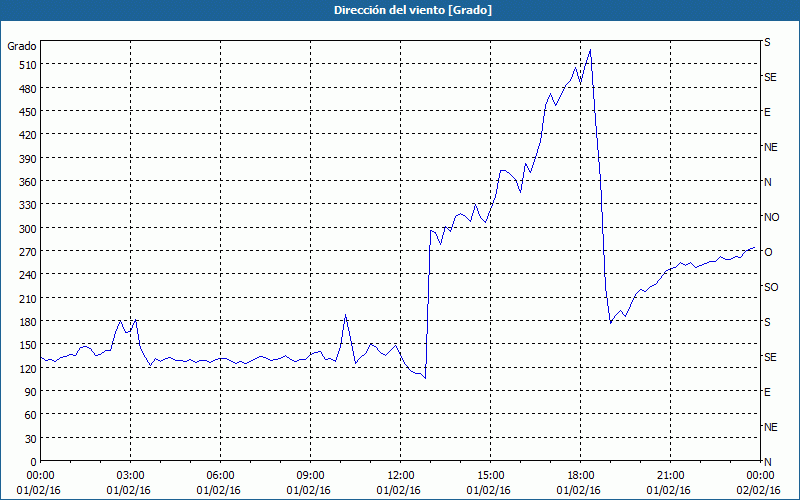Image resolution: width=800 pixels, height=500 pixels.
Task: Click the 01/02/16 date under 06:00
Action: point(218,490)
